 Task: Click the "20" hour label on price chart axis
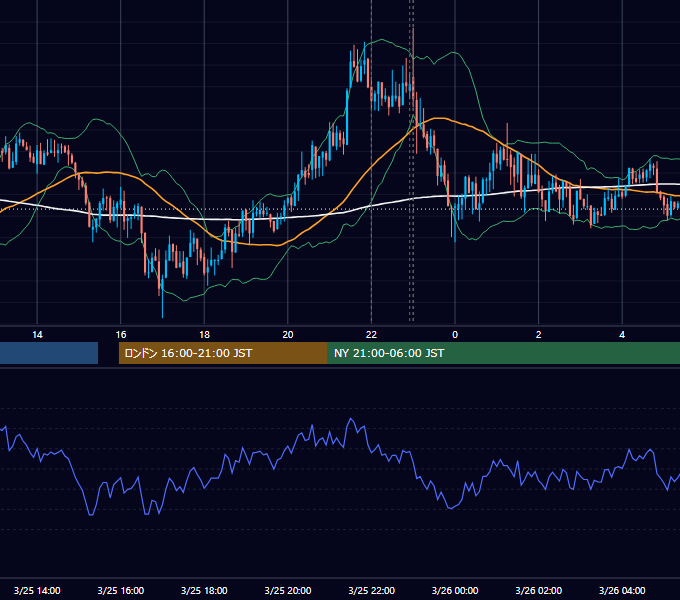(x=288, y=335)
